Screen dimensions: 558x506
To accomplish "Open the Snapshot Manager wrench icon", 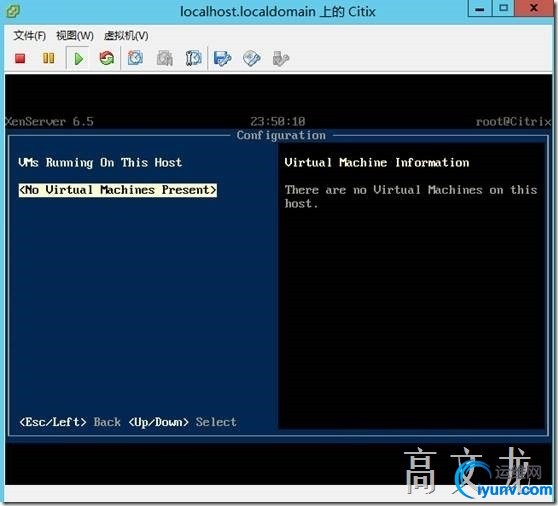I will 194,58.
